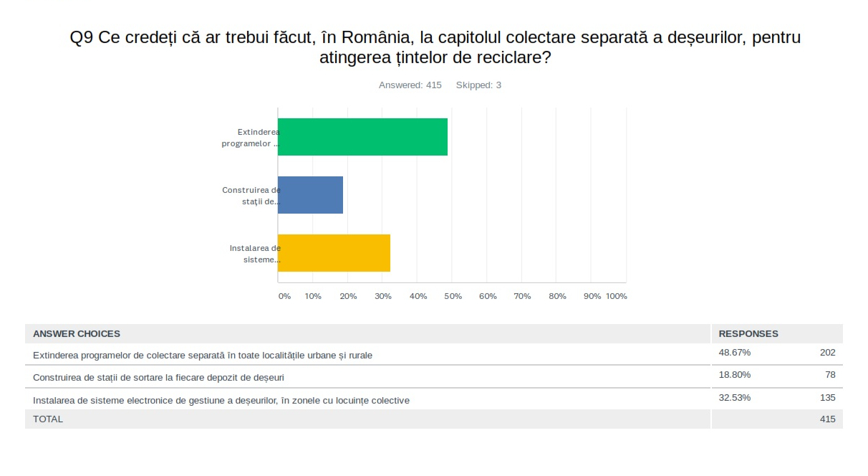Click the 48.67% response percentage

click(734, 353)
